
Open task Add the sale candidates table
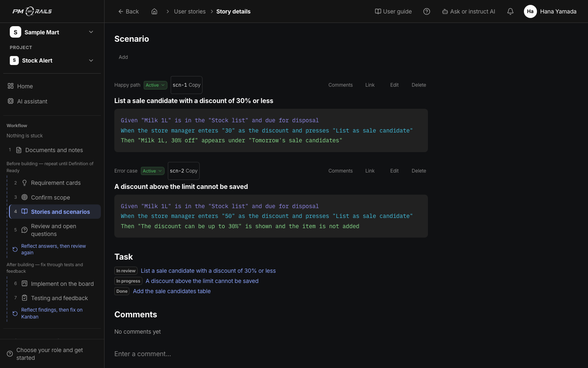click(x=172, y=291)
